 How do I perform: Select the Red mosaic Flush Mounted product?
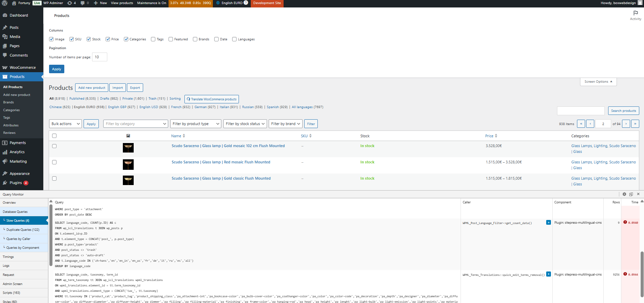pyautogui.click(x=54, y=162)
